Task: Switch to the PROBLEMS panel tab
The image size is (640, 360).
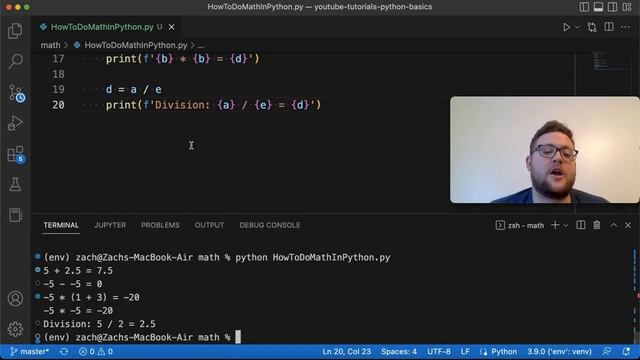Action: 160,225
